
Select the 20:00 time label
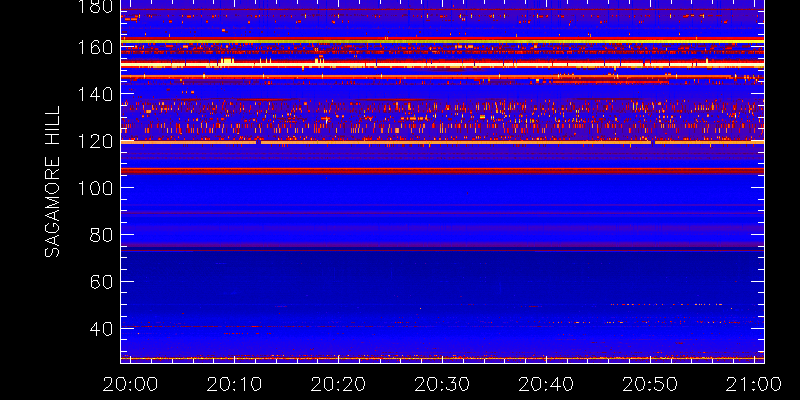pos(131,384)
